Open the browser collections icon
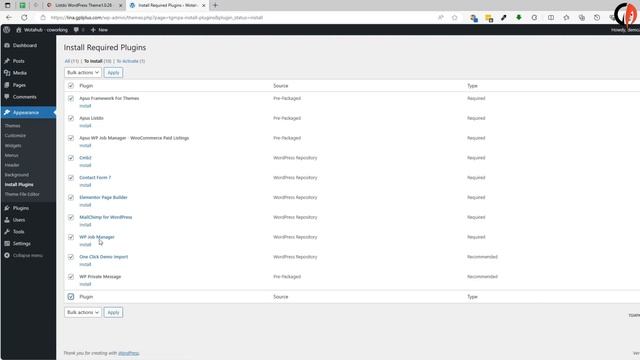640x360 pixels. [x=582, y=18]
